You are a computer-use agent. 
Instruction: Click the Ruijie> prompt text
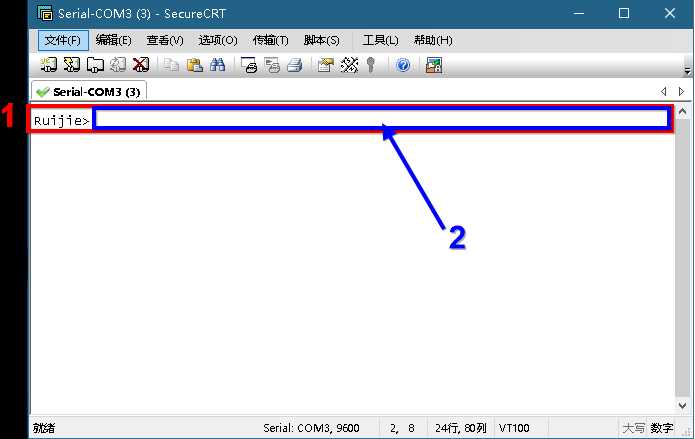(62, 121)
